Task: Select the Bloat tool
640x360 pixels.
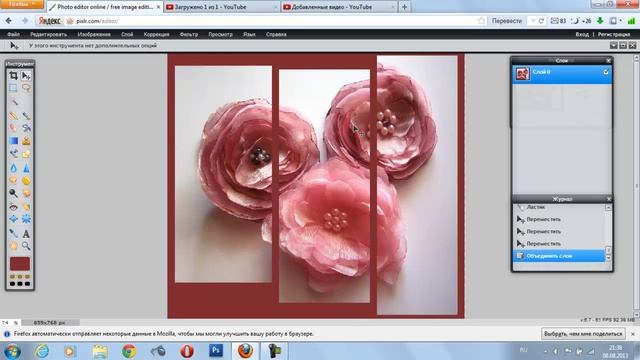Action: (13, 219)
